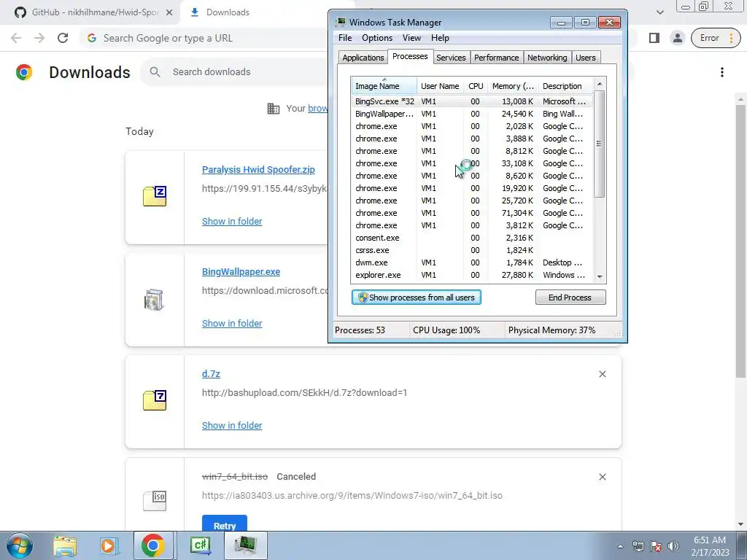
Task: Show BingWallpaper.exe in folder
Action: click(232, 323)
